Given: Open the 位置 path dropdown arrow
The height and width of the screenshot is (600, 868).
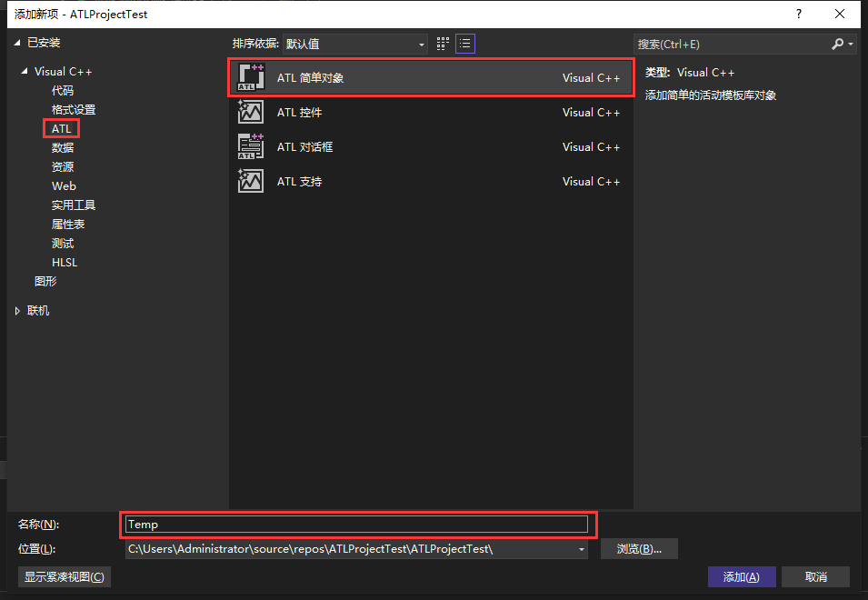Looking at the screenshot, I should point(582,549).
